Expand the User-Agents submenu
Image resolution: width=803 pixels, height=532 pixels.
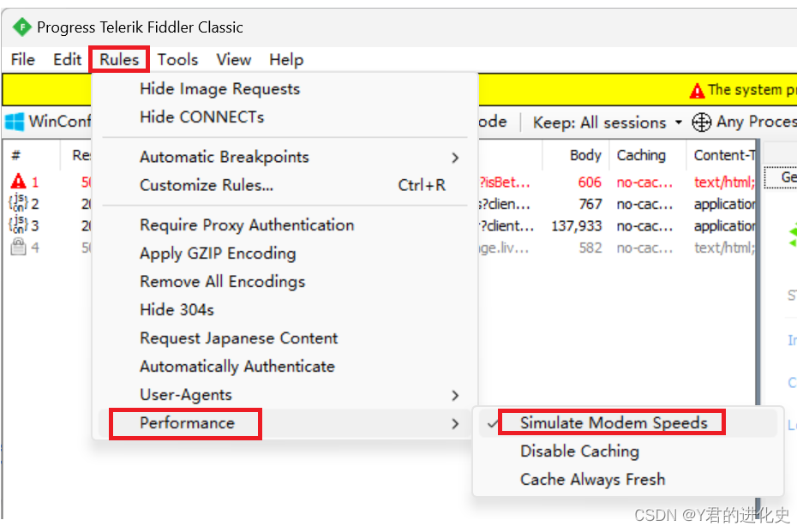pyautogui.click(x=285, y=395)
